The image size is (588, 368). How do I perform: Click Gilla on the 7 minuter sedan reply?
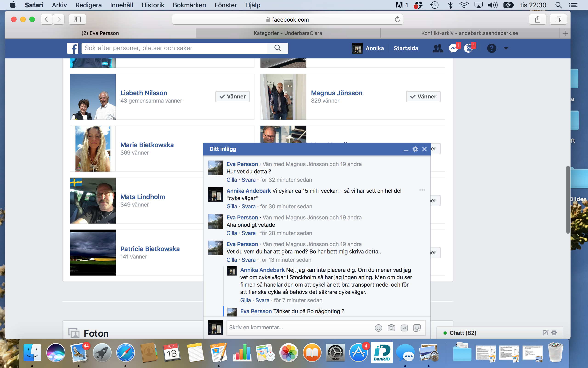(245, 300)
